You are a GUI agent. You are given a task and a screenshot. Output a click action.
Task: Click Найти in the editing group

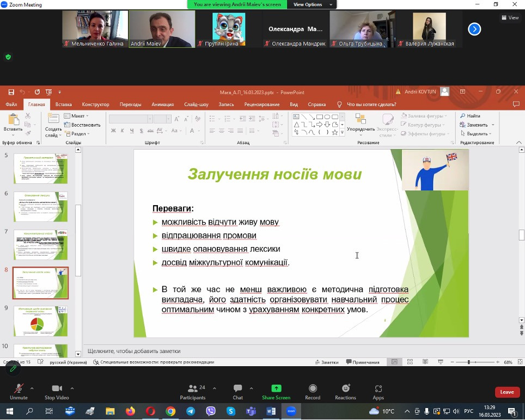tap(470, 116)
